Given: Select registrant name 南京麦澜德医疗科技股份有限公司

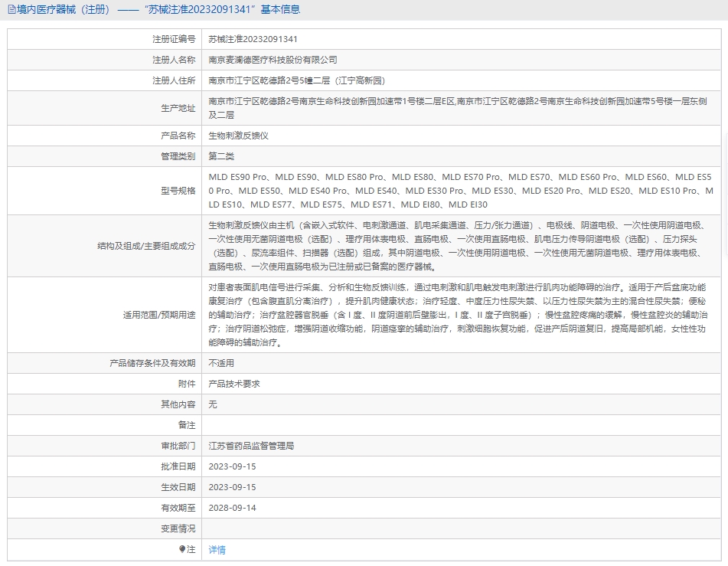Looking at the screenshot, I should tap(273, 60).
